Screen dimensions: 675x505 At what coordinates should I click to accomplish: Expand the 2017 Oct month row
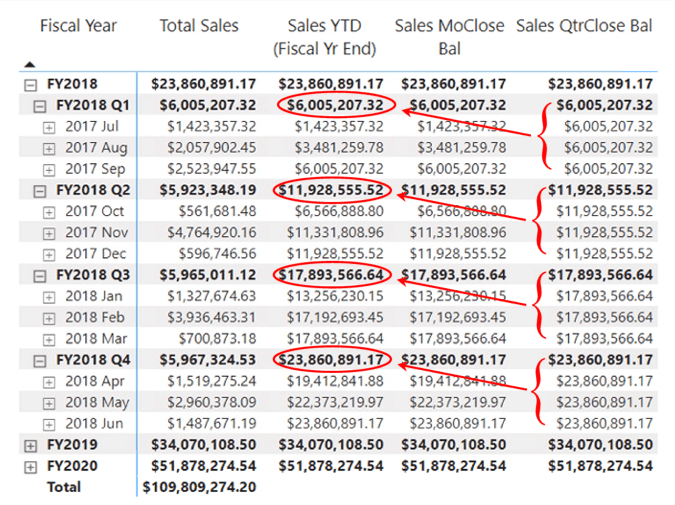[50, 211]
